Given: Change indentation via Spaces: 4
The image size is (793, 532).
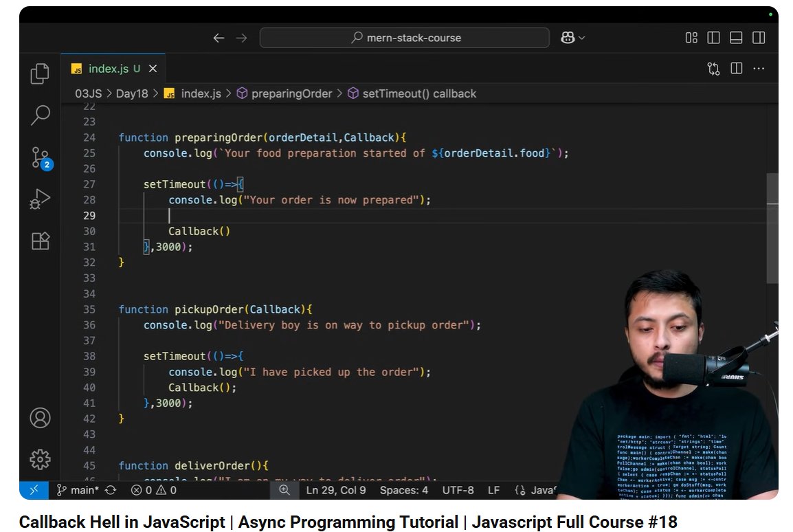Looking at the screenshot, I should (403, 490).
